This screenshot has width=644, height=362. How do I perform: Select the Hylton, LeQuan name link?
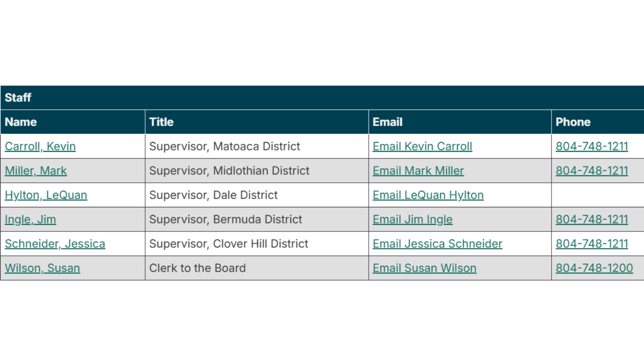click(x=46, y=195)
